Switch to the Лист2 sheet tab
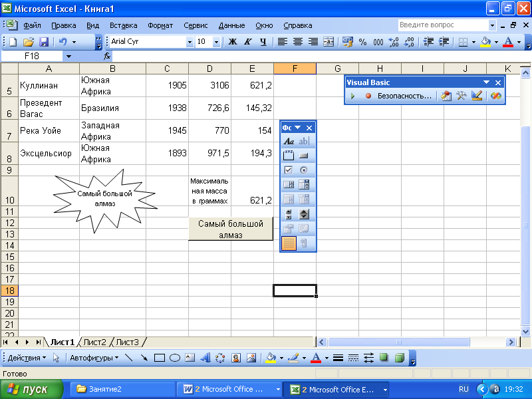 [x=94, y=342]
